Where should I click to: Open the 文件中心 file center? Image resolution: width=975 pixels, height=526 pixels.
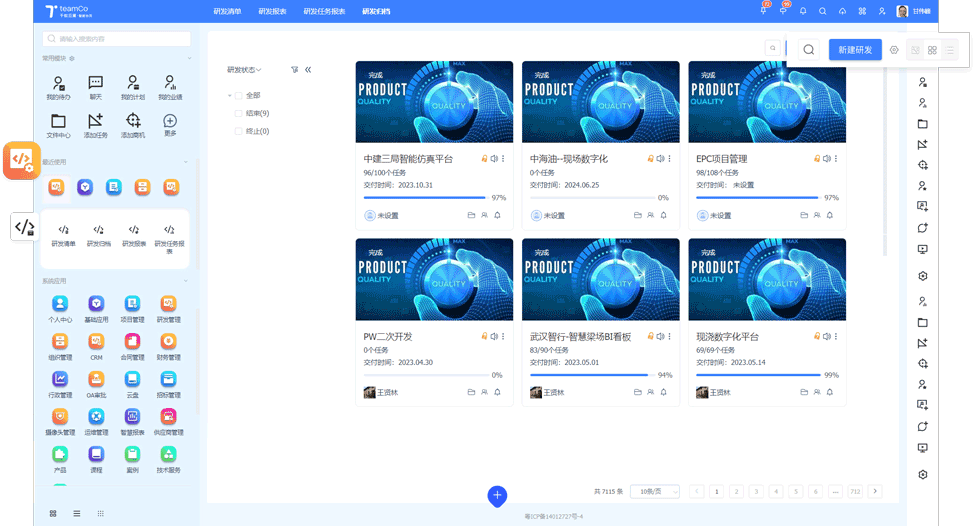tap(59, 123)
